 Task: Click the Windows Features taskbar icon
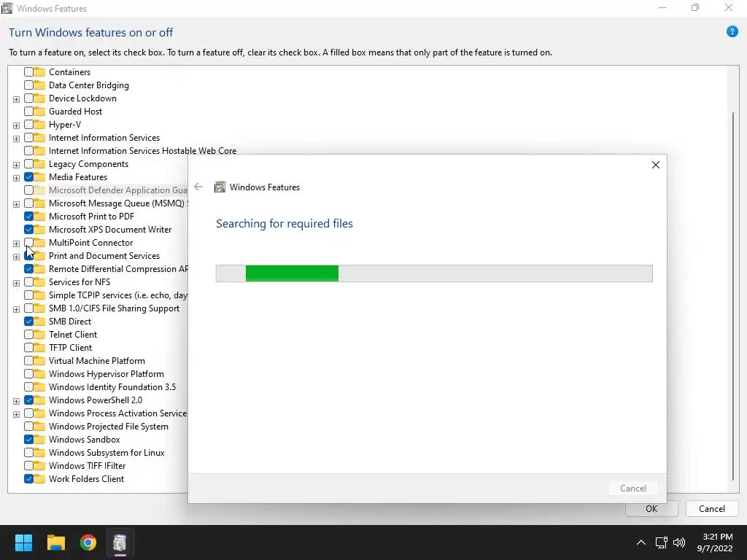click(120, 542)
